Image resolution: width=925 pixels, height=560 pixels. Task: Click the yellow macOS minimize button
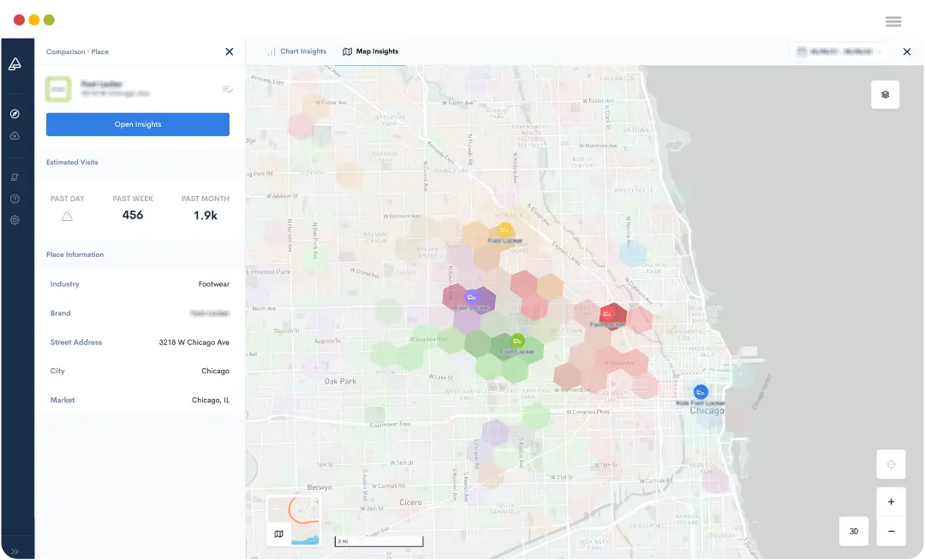(34, 20)
